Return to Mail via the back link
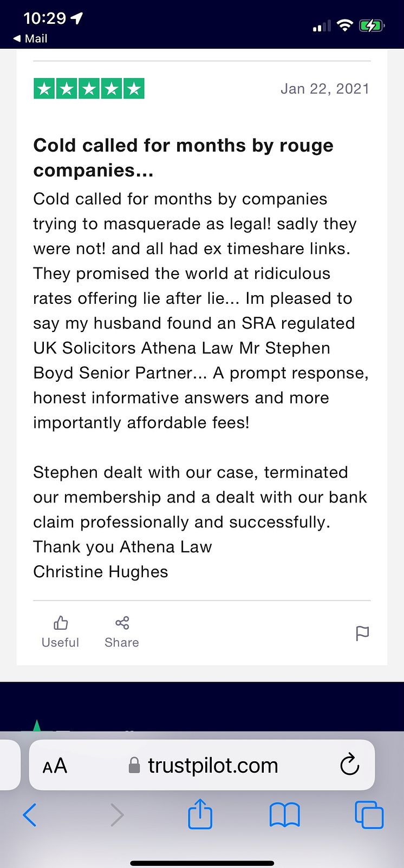 [30, 38]
